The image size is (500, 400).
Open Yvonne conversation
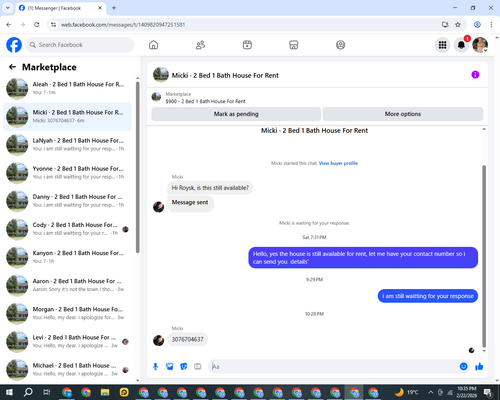(67, 173)
